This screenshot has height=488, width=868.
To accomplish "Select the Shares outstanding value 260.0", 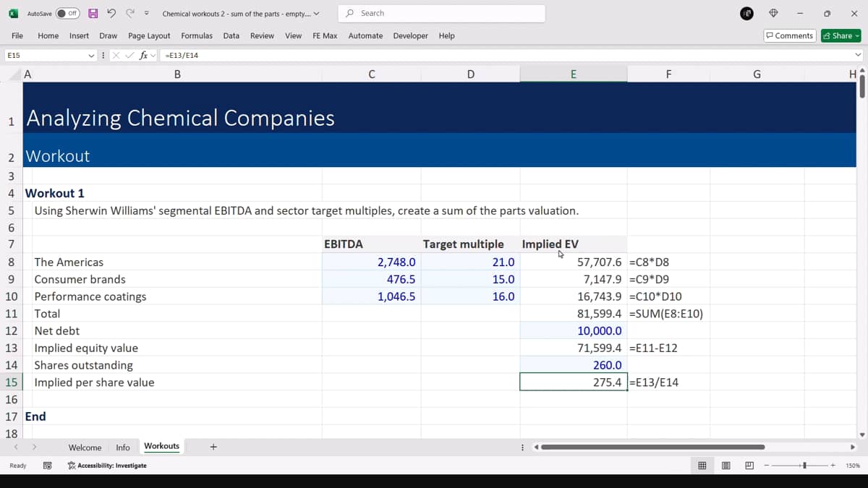I will tap(574, 365).
